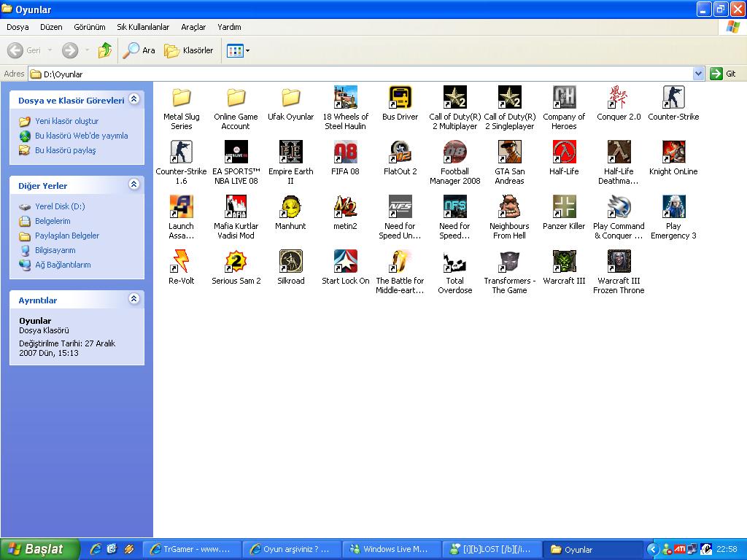The image size is (747, 560).
Task: Click the Ara search toolbar button
Action: coord(139,50)
